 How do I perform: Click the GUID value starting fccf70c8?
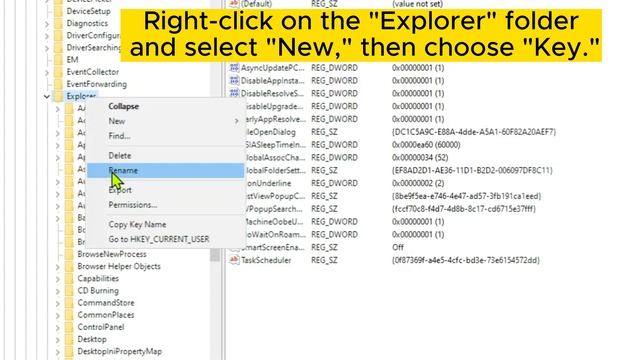pos(464,209)
